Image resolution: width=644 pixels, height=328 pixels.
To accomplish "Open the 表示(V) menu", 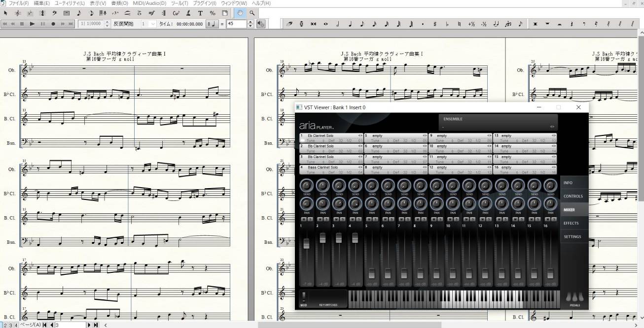I will [x=98, y=3].
